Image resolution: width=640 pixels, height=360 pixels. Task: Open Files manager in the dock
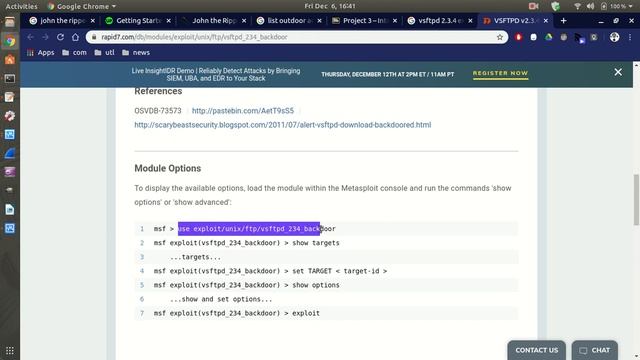(x=10, y=22)
